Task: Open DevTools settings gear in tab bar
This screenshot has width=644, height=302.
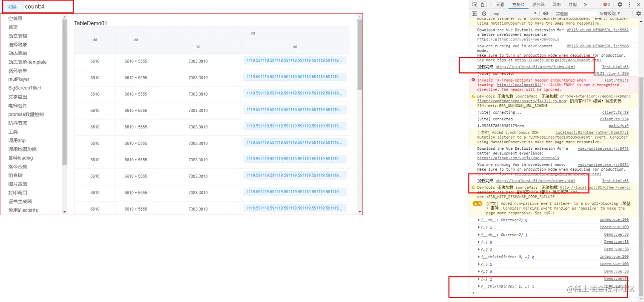Action: 620,4
